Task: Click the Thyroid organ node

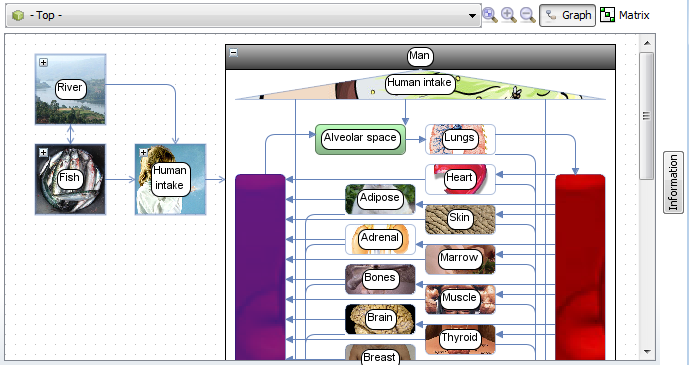Action: (460, 339)
